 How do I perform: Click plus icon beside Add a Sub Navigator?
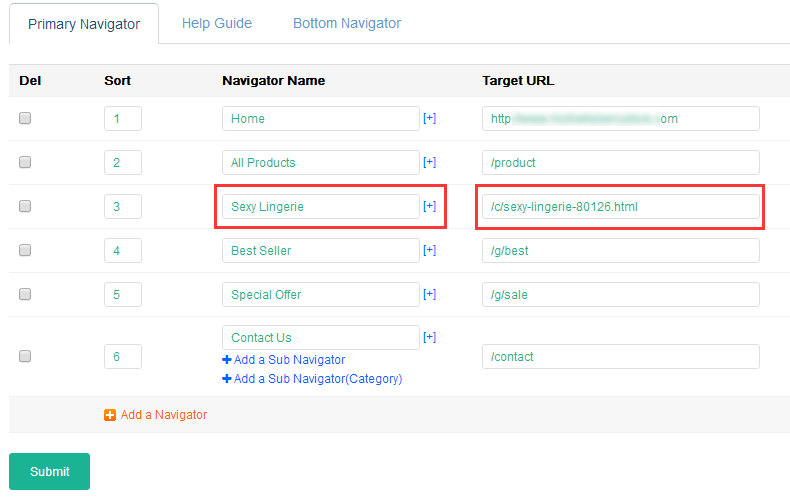(x=227, y=360)
